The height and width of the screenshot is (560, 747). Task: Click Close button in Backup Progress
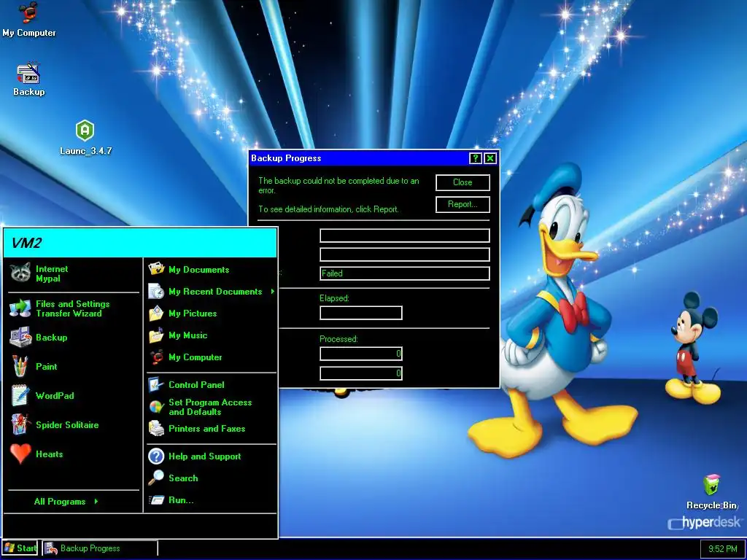tap(462, 182)
